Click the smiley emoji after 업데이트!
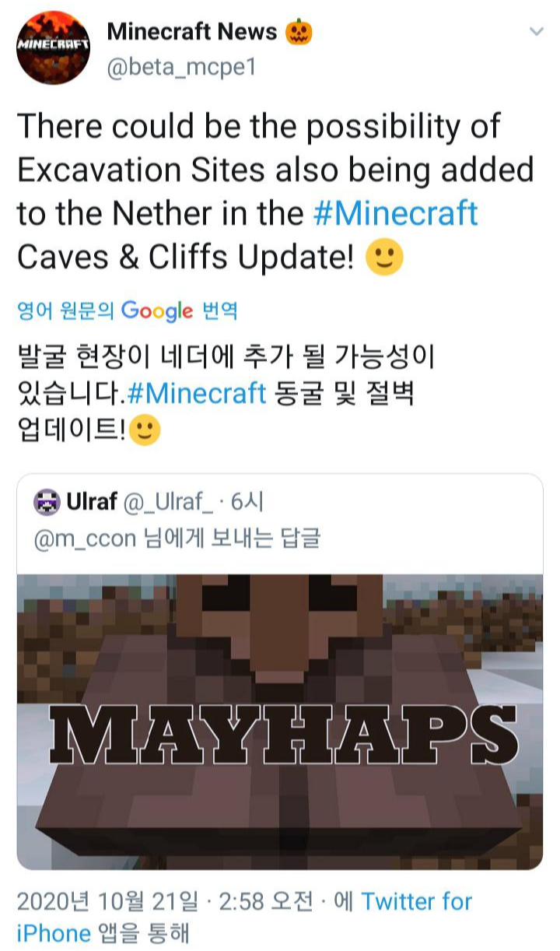The image size is (560, 951). (145, 430)
